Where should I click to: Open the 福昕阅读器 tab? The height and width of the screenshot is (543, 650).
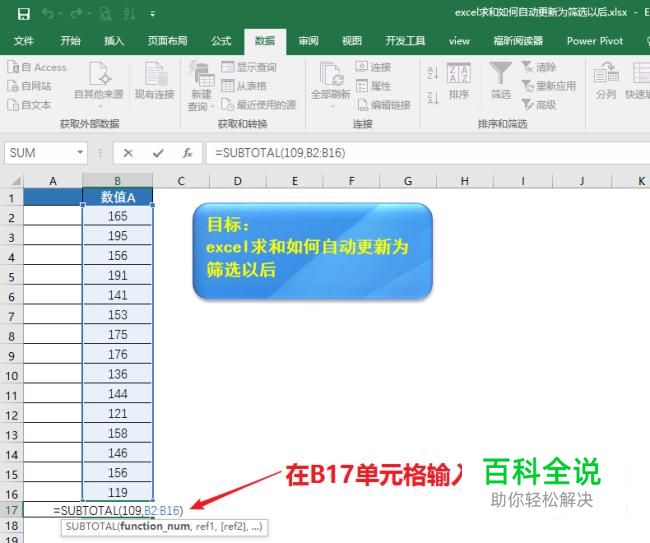pos(518,41)
